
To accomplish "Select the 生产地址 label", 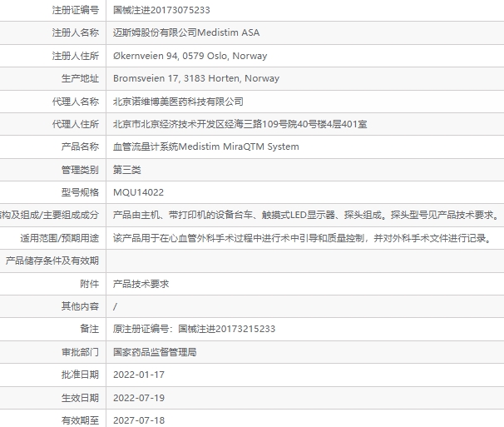I will [80, 78].
